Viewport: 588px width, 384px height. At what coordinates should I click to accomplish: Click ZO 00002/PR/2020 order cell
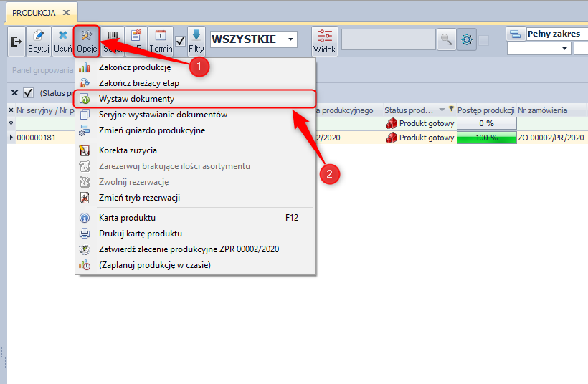click(x=551, y=138)
